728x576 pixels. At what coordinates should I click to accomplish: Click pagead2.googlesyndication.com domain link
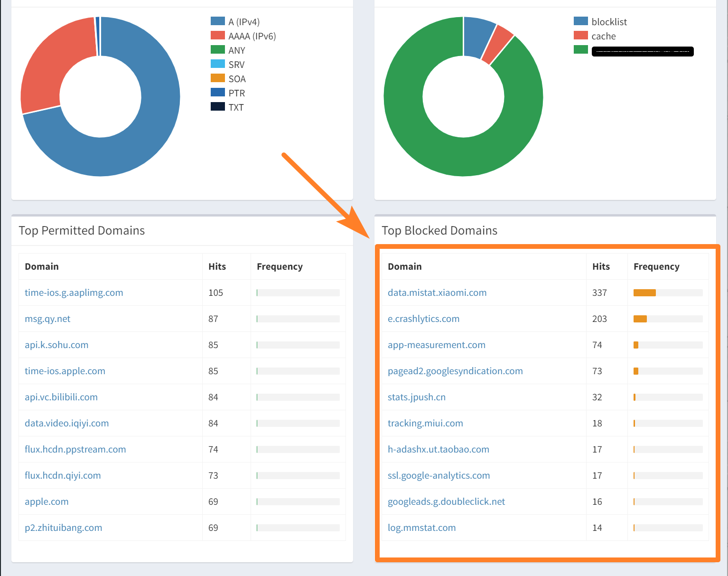(455, 371)
